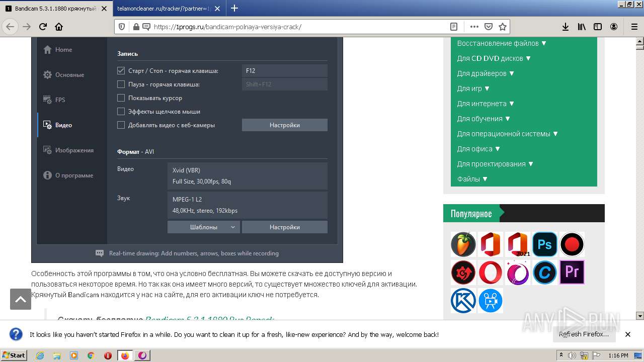Image resolution: width=644 pixels, height=362 pixels.
Task: Click the webcam Настройки button
Action: [285, 125]
